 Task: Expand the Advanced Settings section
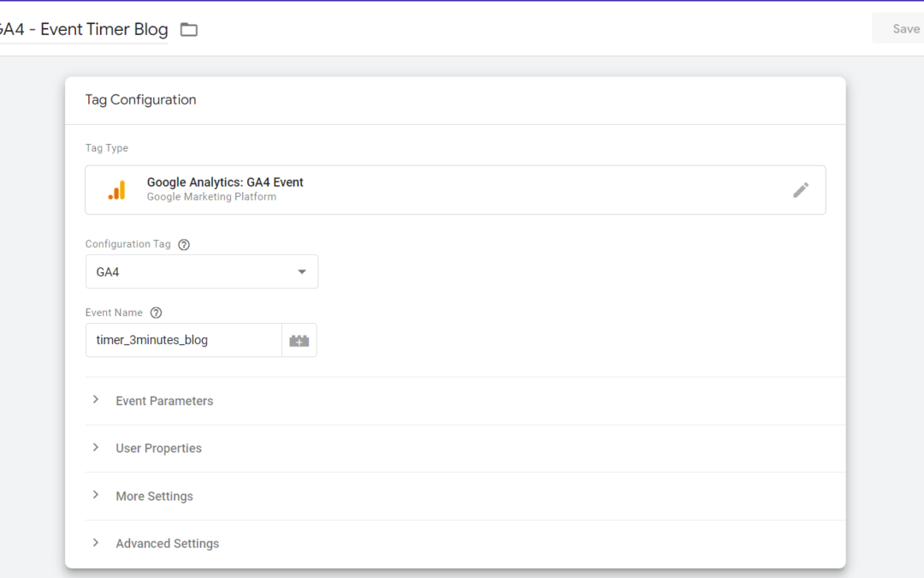click(x=167, y=544)
